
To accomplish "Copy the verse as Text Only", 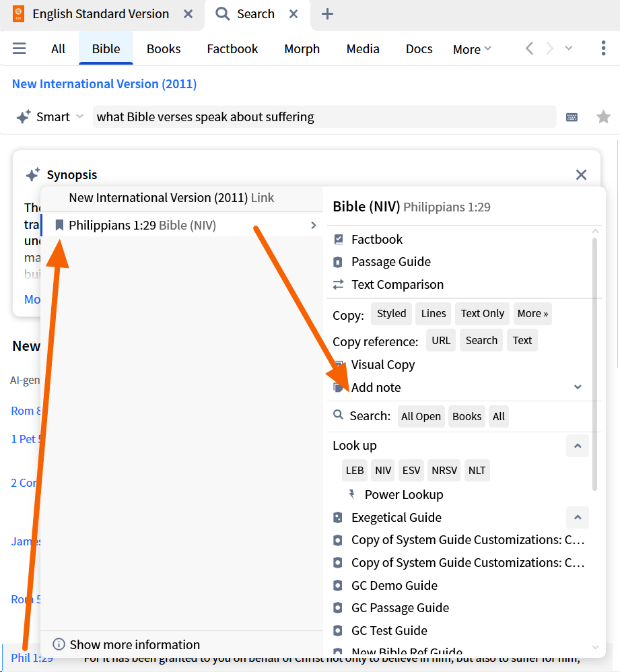I will tap(483, 314).
